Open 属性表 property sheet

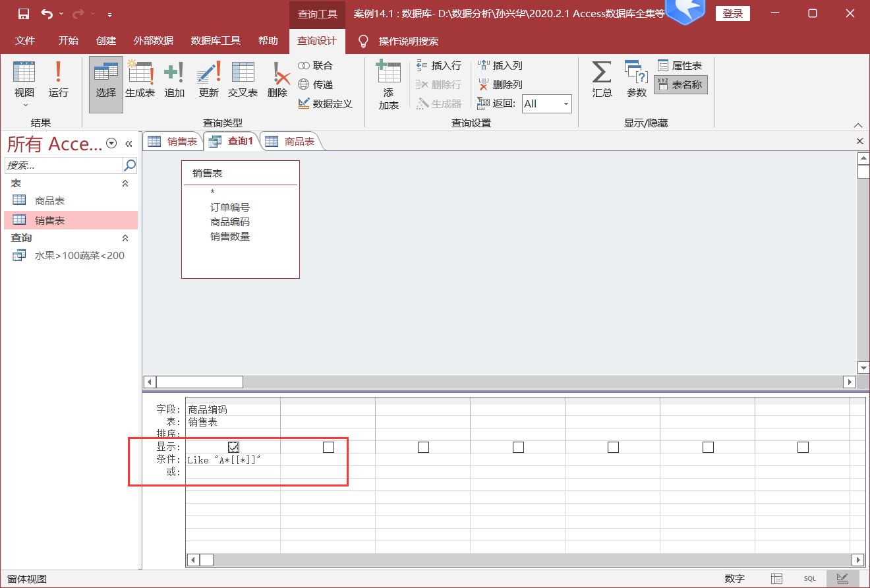(x=680, y=66)
